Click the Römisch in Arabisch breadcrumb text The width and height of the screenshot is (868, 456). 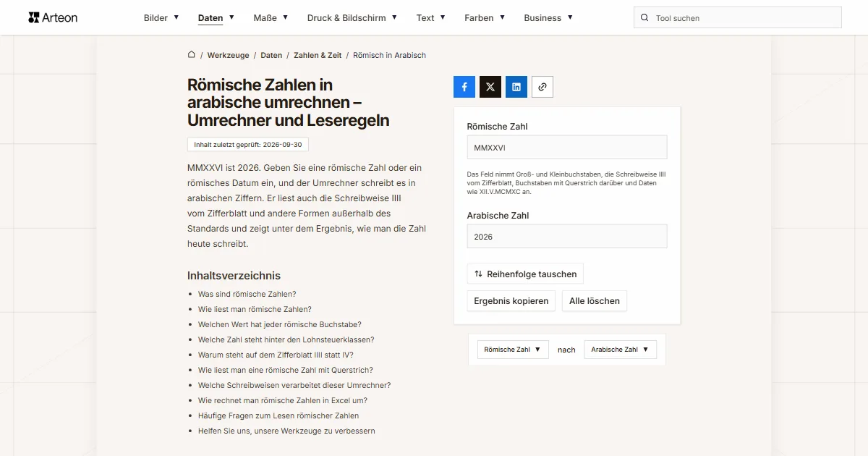[390, 55]
